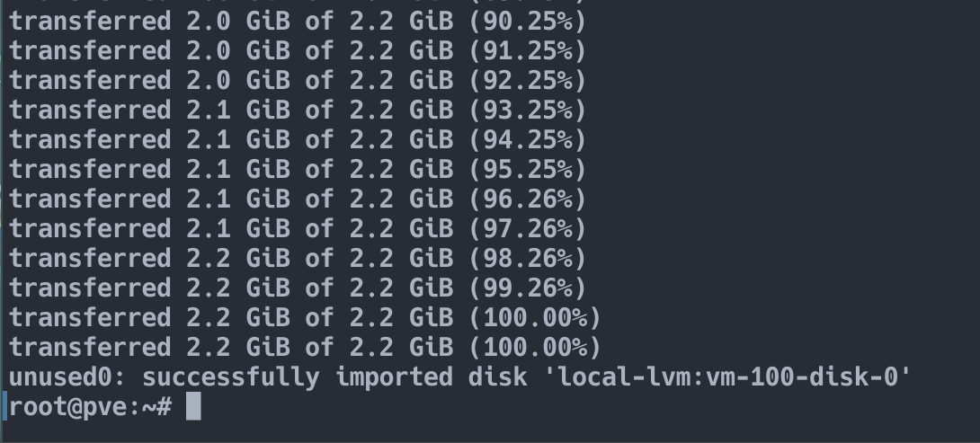Click the (98.26%) transfer progress line
Viewport: 980px width, 443px height.
(x=297, y=258)
